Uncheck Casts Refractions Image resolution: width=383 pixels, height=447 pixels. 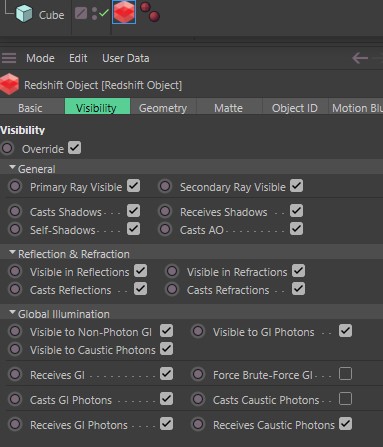(299, 289)
